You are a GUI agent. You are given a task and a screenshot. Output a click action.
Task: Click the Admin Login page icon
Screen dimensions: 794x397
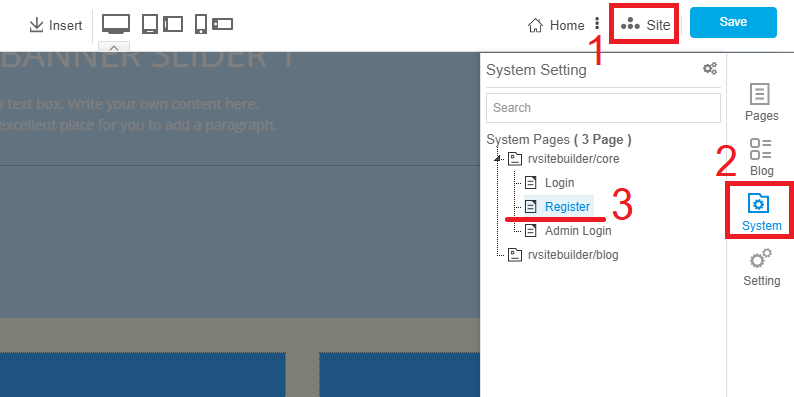click(530, 230)
